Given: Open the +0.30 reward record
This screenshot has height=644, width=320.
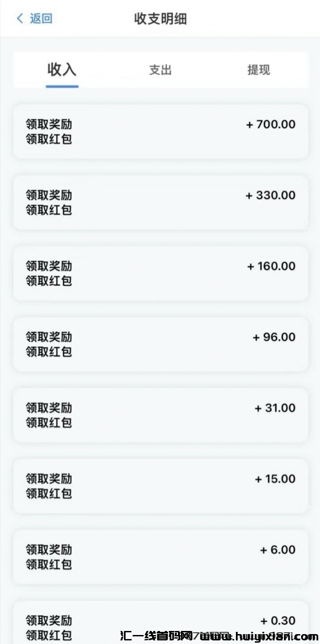Looking at the screenshot, I should [x=160, y=625].
